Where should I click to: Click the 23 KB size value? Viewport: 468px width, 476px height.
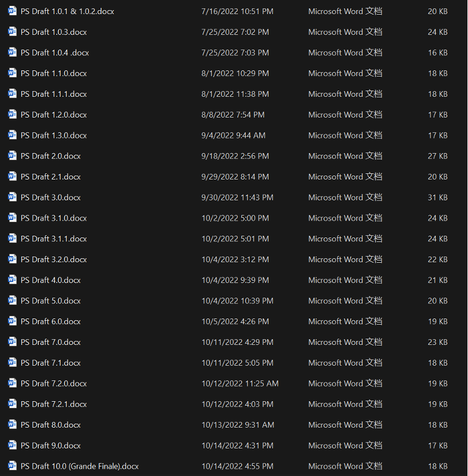[x=438, y=342]
